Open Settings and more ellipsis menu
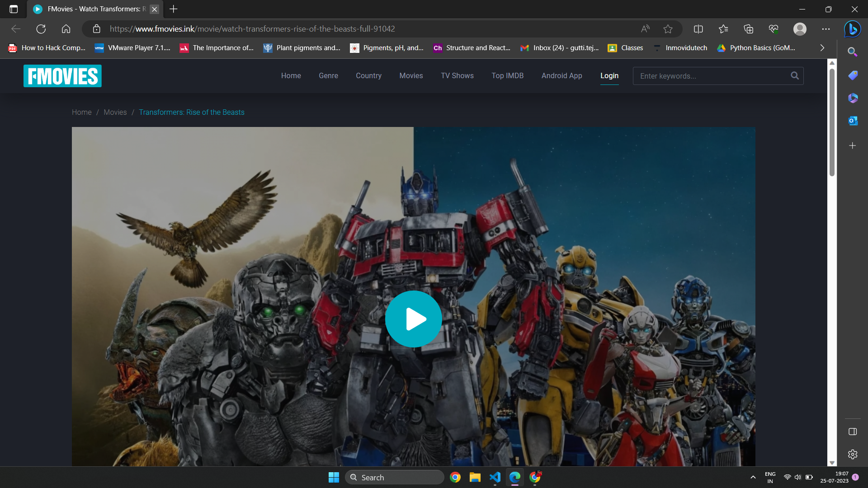The height and width of the screenshot is (488, 868). 826,29
